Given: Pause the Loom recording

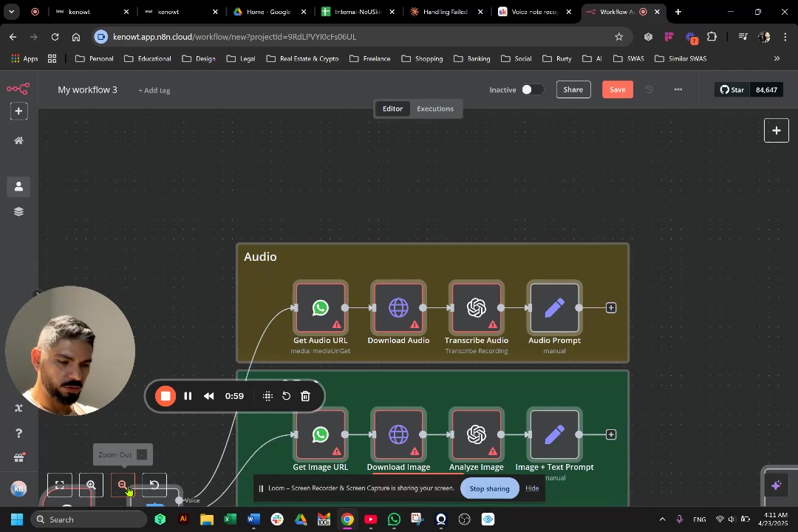Looking at the screenshot, I should [188, 396].
